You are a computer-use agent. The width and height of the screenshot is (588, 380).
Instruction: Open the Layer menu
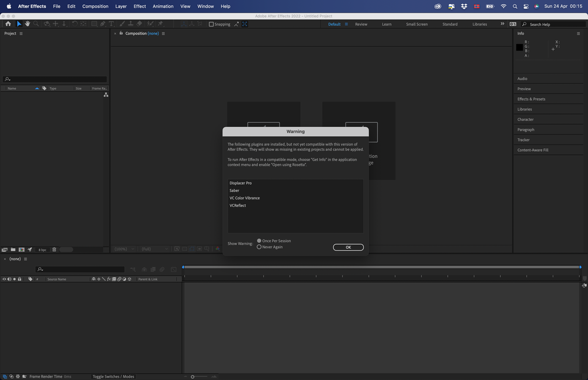pos(121,6)
